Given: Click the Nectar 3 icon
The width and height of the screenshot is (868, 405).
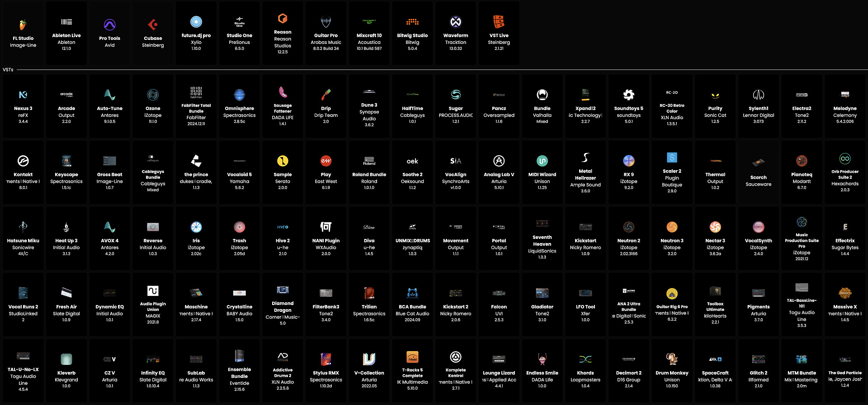Looking at the screenshot, I should point(715,227).
